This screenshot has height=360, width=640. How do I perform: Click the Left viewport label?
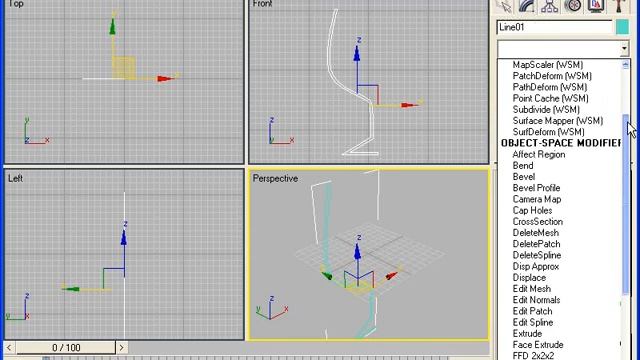click(x=15, y=178)
